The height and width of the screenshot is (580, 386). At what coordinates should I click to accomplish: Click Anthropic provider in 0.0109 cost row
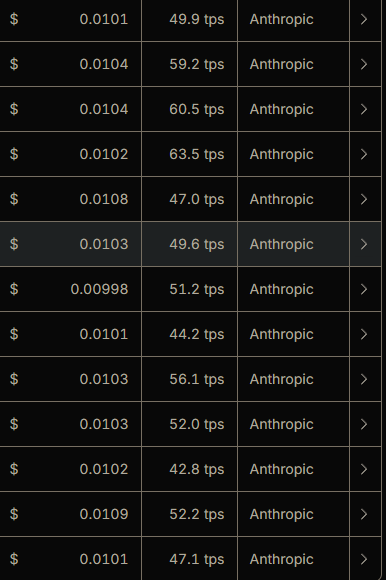coord(282,514)
